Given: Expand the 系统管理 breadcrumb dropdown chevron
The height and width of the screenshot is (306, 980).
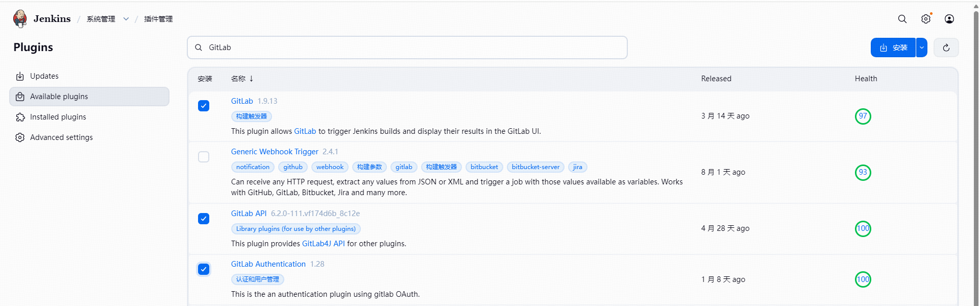Looking at the screenshot, I should 126,19.
